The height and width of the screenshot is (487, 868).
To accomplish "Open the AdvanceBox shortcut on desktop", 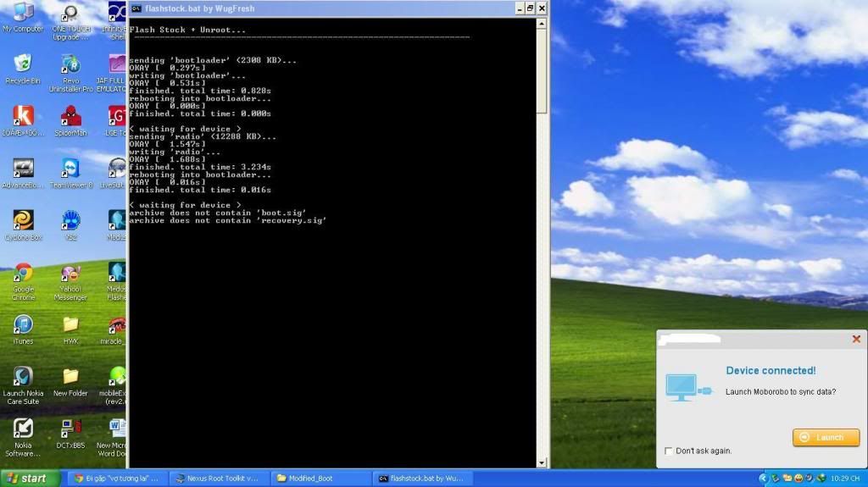I will [x=23, y=174].
